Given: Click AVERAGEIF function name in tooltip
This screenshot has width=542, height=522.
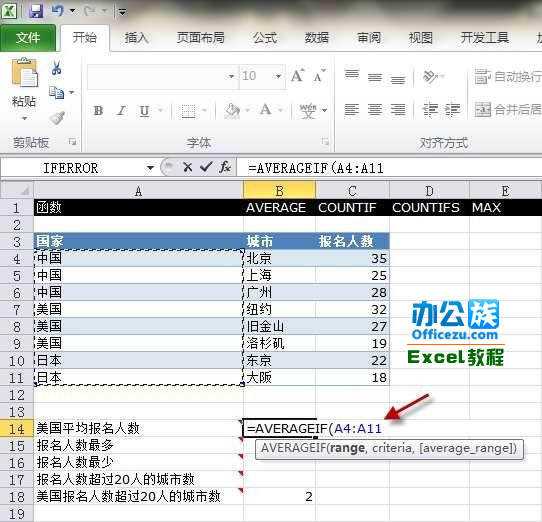Looking at the screenshot, I should pyautogui.click(x=293, y=448).
